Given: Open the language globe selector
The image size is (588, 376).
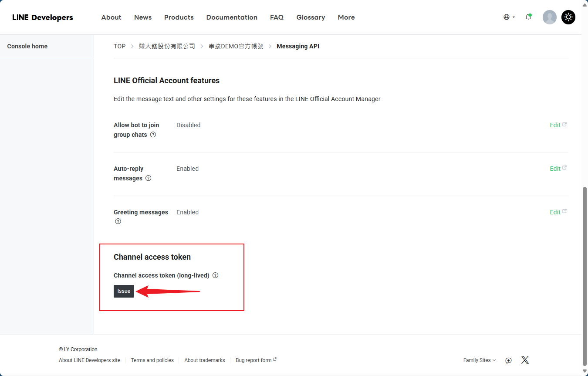Looking at the screenshot, I should pyautogui.click(x=509, y=17).
